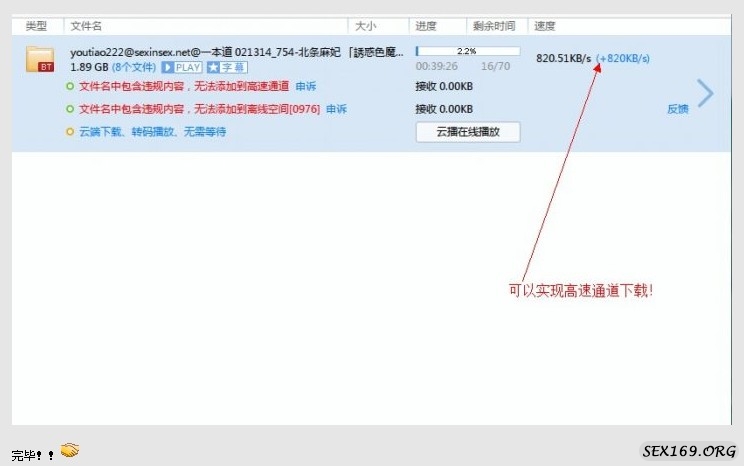Click the 2.2% download progress bar

pos(467,50)
